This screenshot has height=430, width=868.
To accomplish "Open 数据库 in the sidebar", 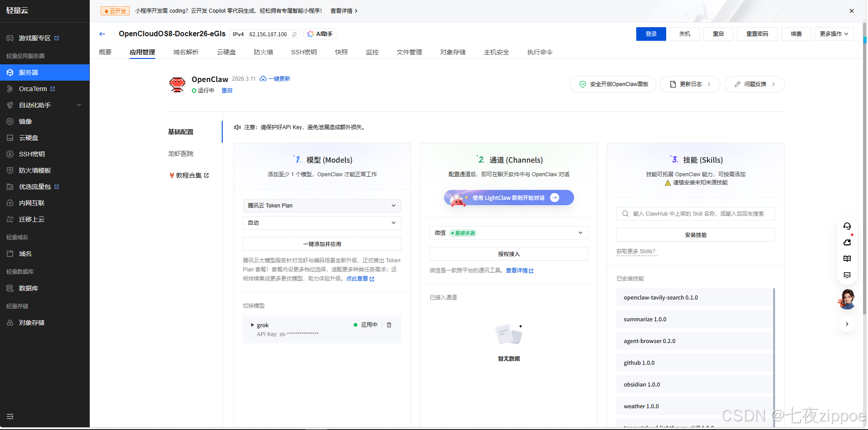I will point(29,288).
